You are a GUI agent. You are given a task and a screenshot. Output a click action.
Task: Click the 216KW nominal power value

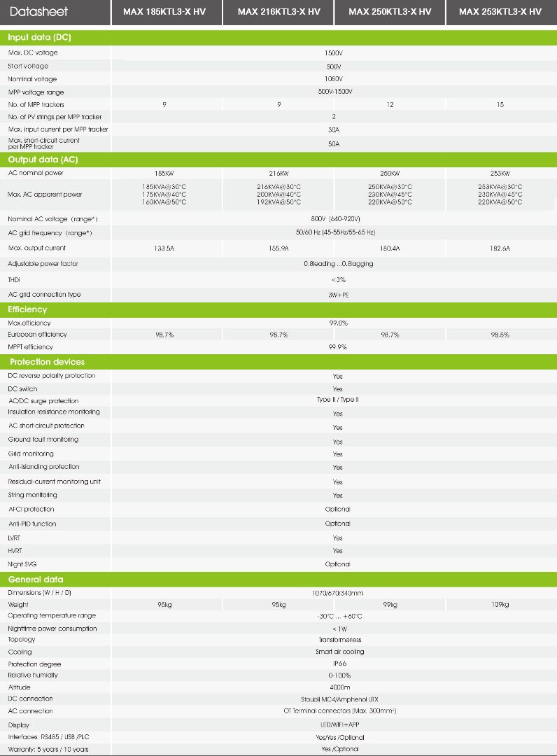278,173
